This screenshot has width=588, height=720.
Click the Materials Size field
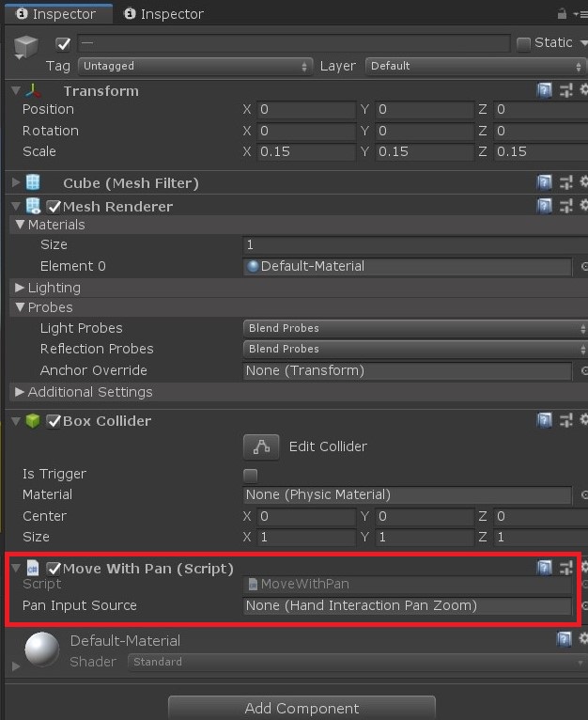pos(415,244)
